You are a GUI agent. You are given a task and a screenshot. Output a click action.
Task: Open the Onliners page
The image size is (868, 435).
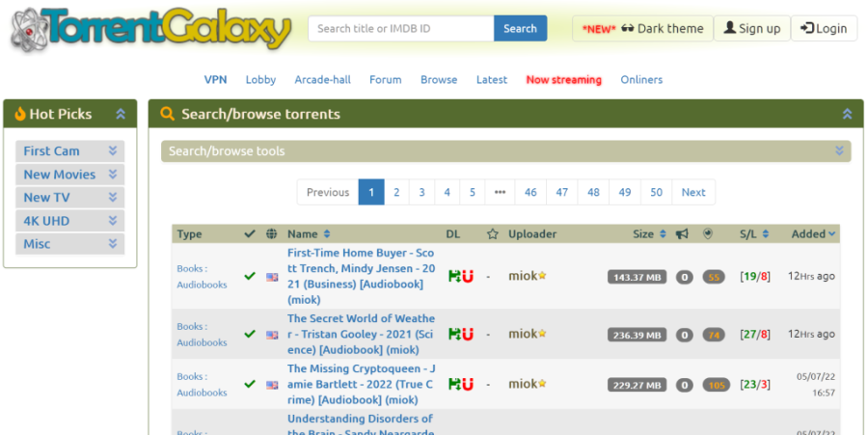point(641,80)
